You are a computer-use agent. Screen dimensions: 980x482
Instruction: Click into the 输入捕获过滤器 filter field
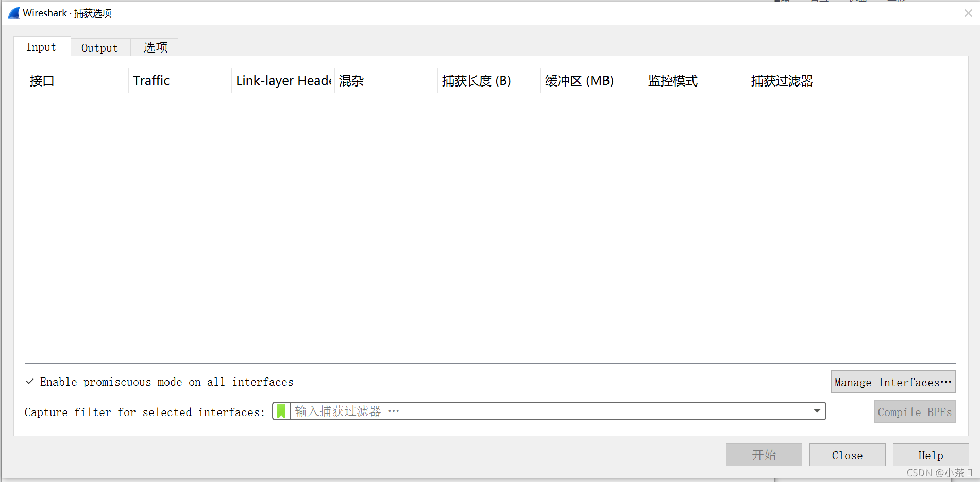[549, 411]
